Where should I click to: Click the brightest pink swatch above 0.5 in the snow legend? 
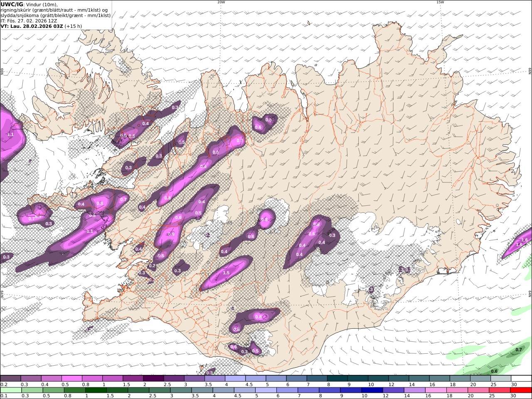coord(72,379)
